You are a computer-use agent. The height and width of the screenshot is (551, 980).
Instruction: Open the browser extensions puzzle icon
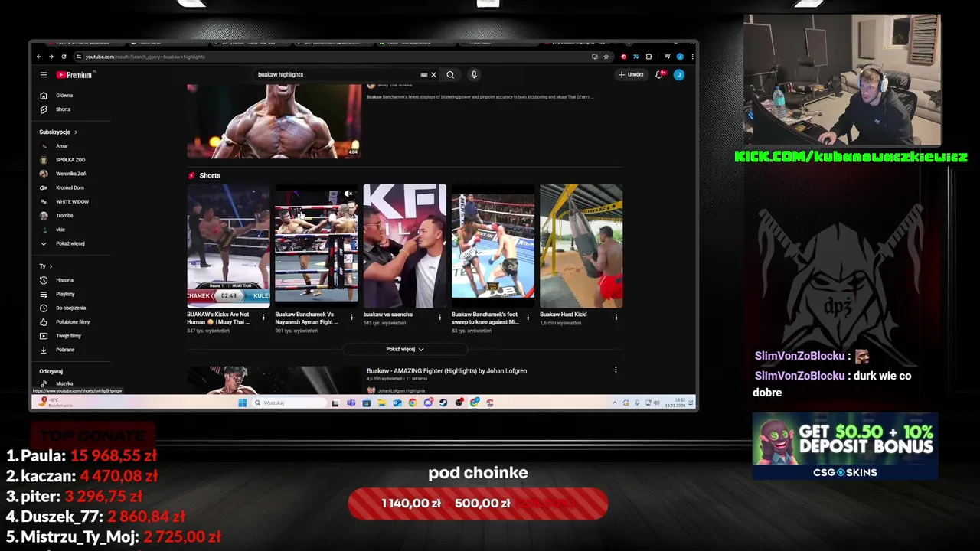648,57
